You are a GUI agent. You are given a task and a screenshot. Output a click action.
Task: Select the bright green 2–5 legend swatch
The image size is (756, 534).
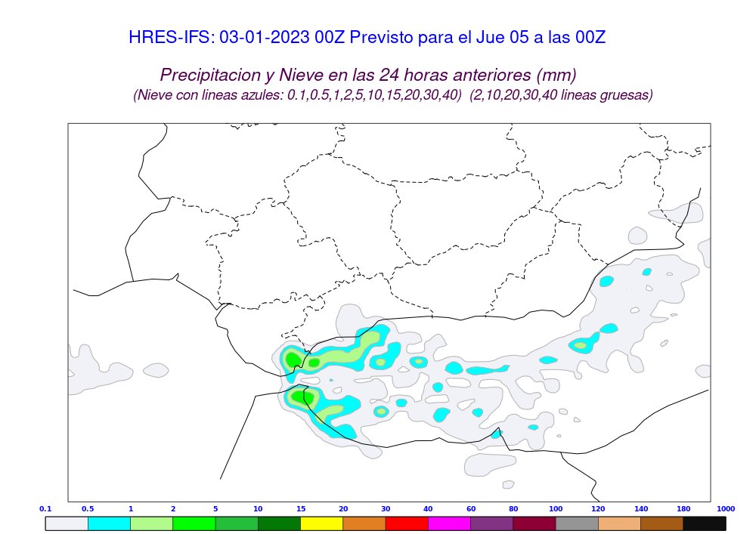click(194, 524)
